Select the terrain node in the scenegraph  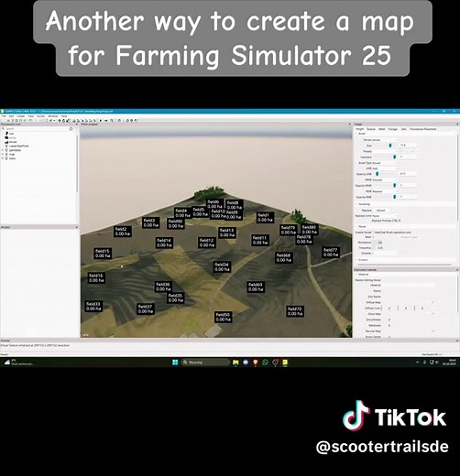pos(13,142)
